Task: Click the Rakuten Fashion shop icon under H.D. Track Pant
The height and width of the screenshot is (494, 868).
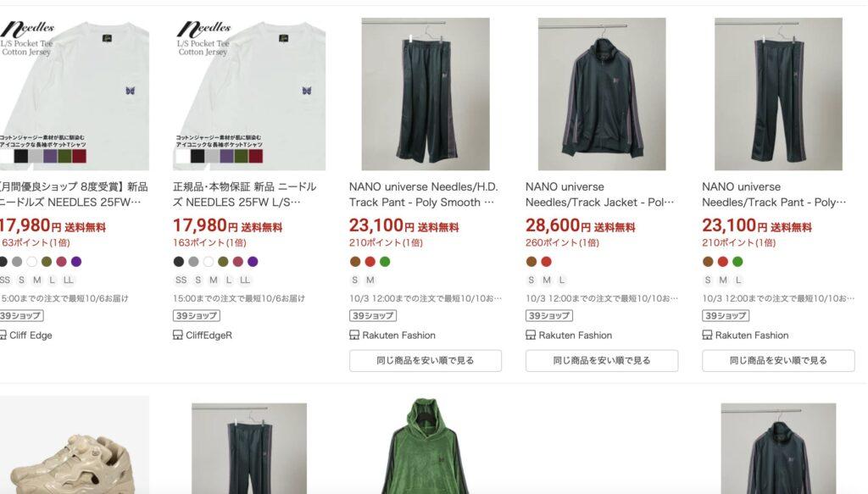Action: [x=354, y=335]
